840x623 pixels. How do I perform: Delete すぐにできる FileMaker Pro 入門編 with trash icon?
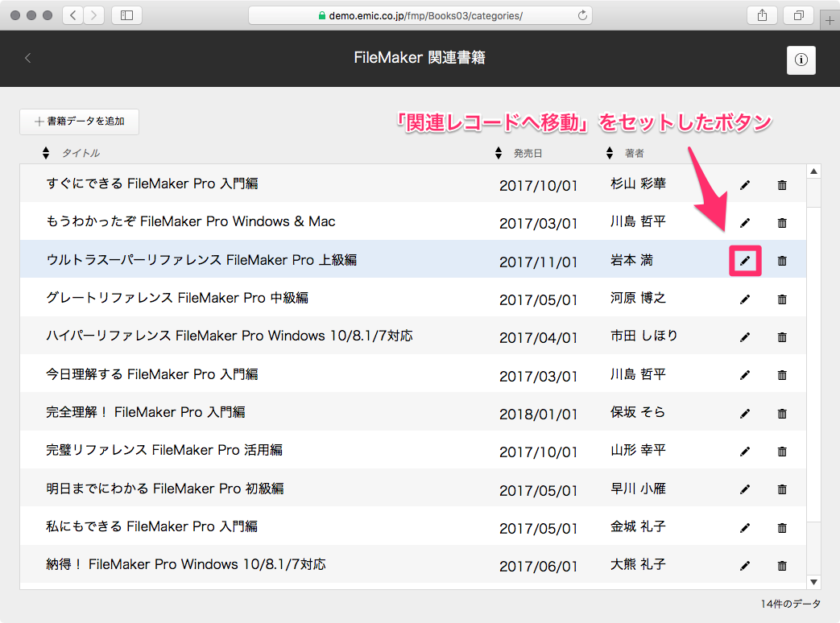[x=782, y=185]
